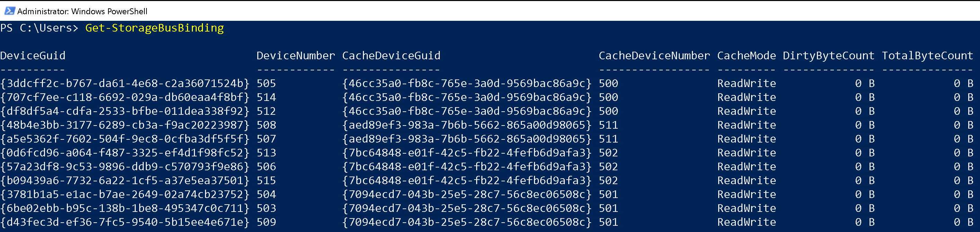Viewport: 980px width, 232px height.
Task: Click the device GUID starting with 48b4e3bb
Action: coord(125,125)
